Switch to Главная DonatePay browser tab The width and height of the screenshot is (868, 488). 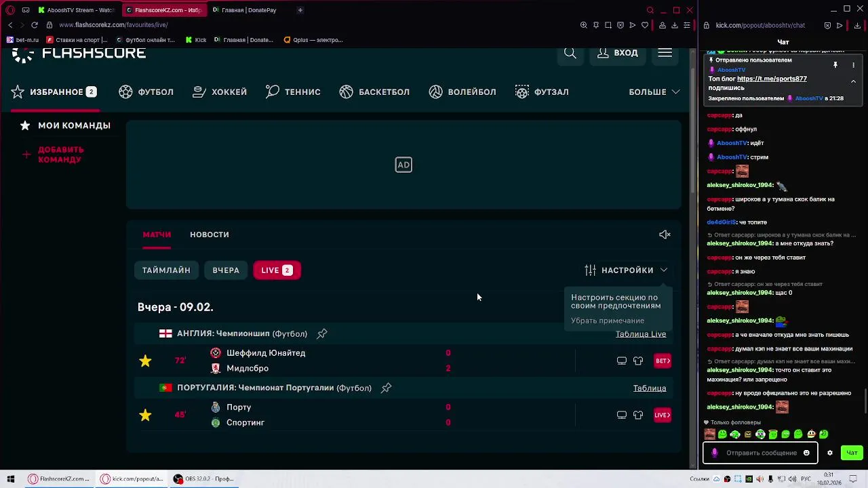245,10
